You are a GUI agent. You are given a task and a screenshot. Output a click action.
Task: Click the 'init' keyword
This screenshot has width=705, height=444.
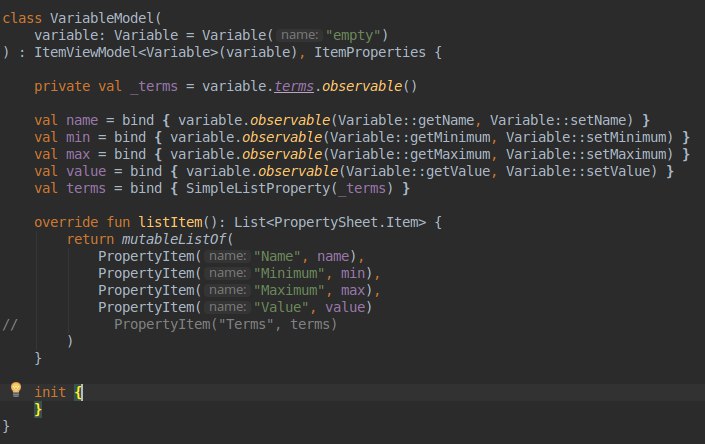pos(50,392)
